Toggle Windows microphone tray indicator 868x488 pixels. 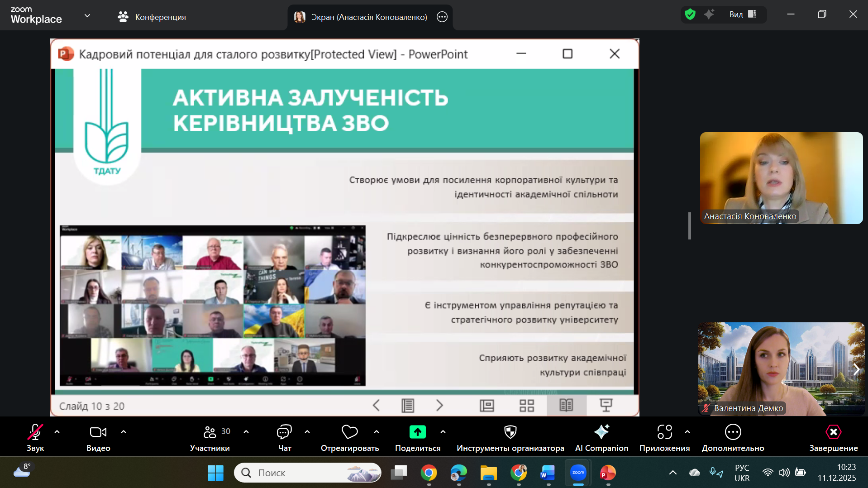coord(716,473)
